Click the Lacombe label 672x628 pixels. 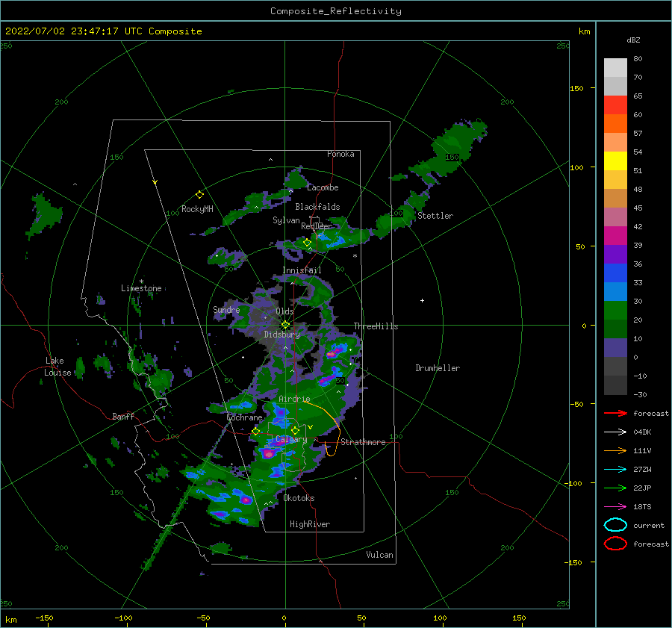[x=323, y=187]
